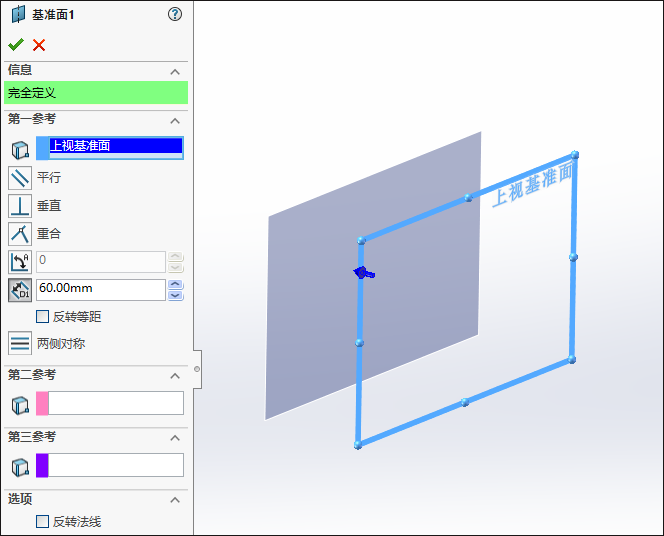Image resolution: width=664 pixels, height=536 pixels.
Task: Click the blue offset arrow handle
Action: click(x=364, y=273)
